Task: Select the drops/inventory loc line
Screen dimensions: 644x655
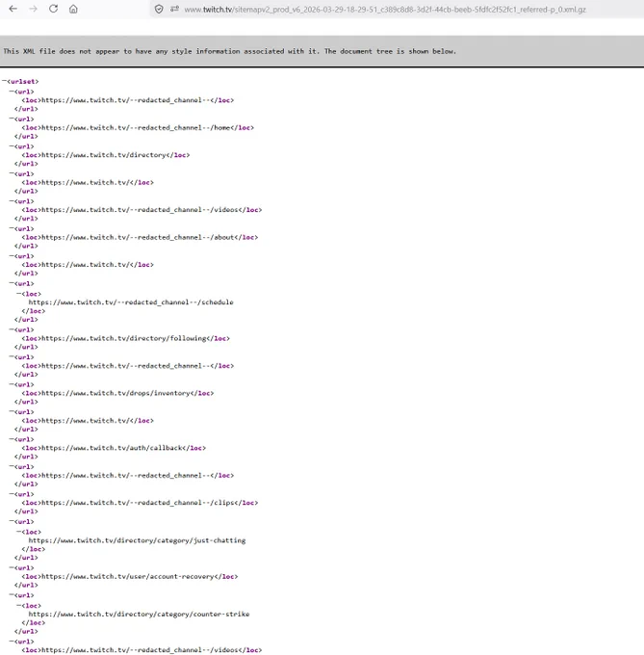Action: pos(117,393)
